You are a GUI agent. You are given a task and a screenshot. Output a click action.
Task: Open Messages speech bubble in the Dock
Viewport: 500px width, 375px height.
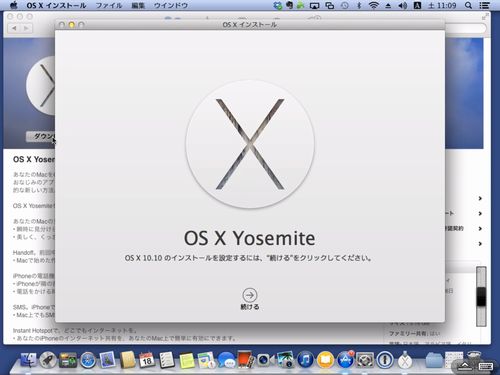click(227, 360)
